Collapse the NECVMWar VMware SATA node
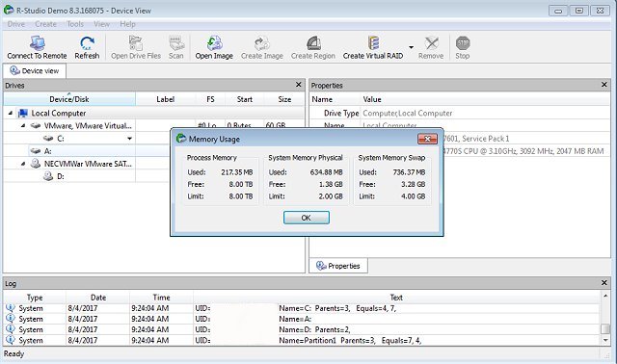This screenshot has height=364, width=617. point(23,164)
